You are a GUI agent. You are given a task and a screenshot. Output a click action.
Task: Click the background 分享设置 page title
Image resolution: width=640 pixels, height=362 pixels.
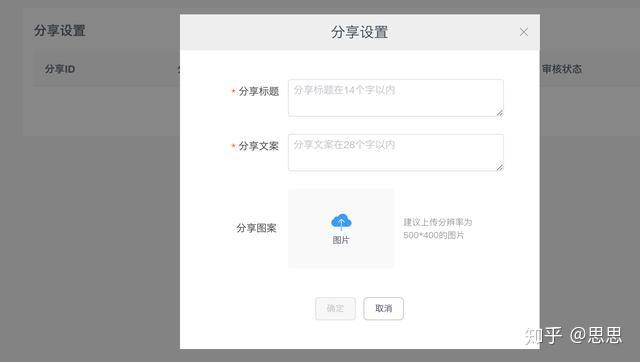tap(60, 31)
